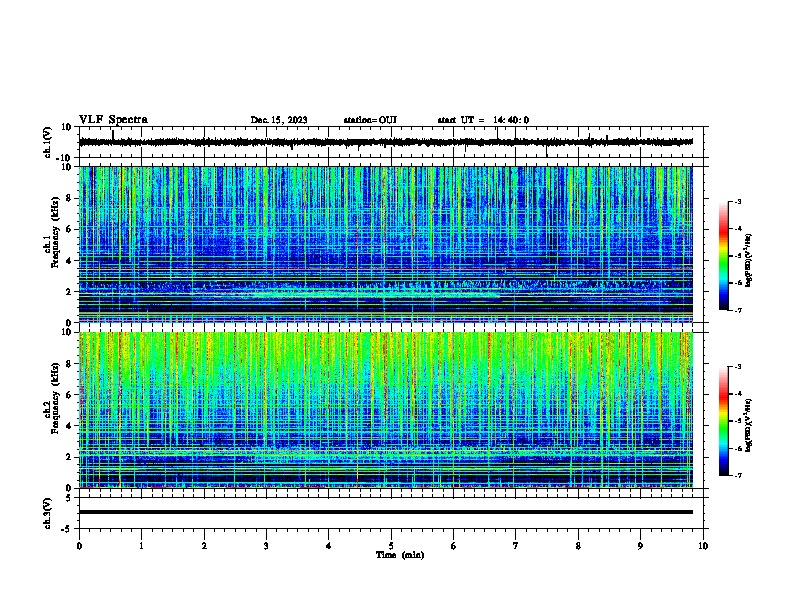
Task: Click the "6" kHz tick on ch.2 frequency axis
Action: point(70,395)
